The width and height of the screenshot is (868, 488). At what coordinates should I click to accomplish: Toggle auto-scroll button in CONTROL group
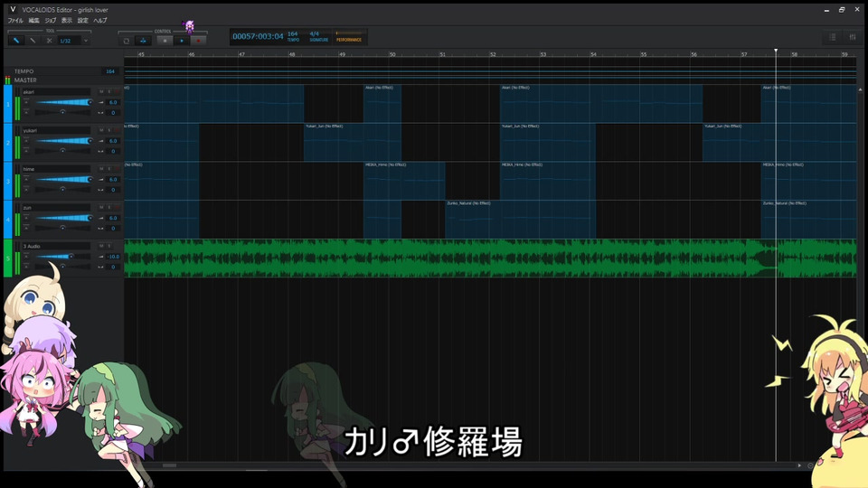point(143,41)
